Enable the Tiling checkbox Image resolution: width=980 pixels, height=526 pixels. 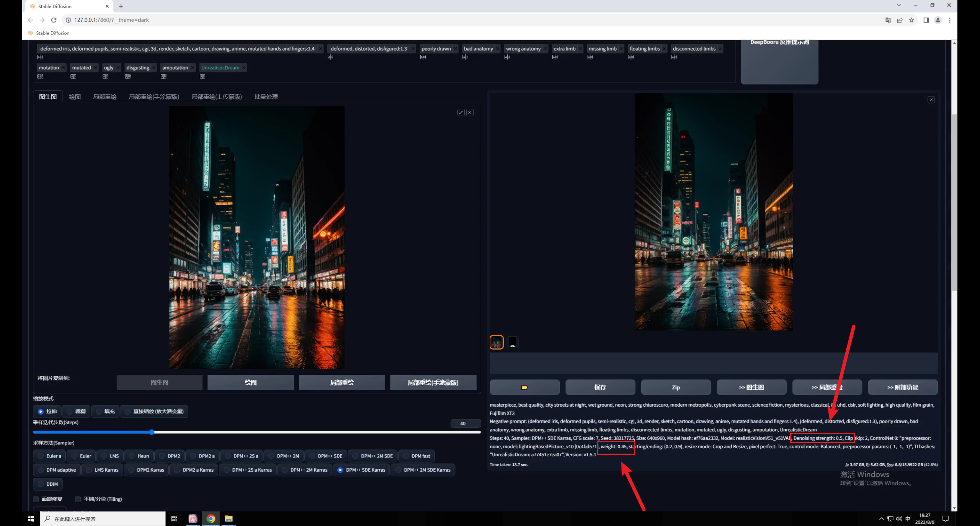point(78,499)
